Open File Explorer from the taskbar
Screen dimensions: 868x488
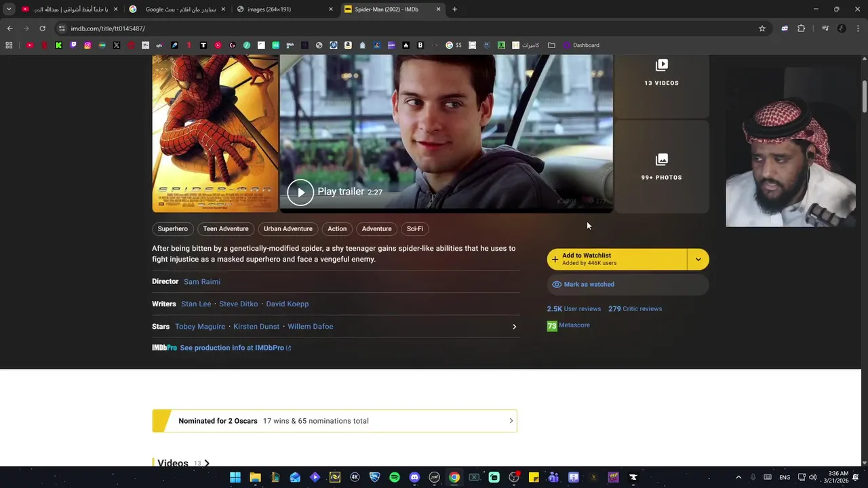coord(255,477)
